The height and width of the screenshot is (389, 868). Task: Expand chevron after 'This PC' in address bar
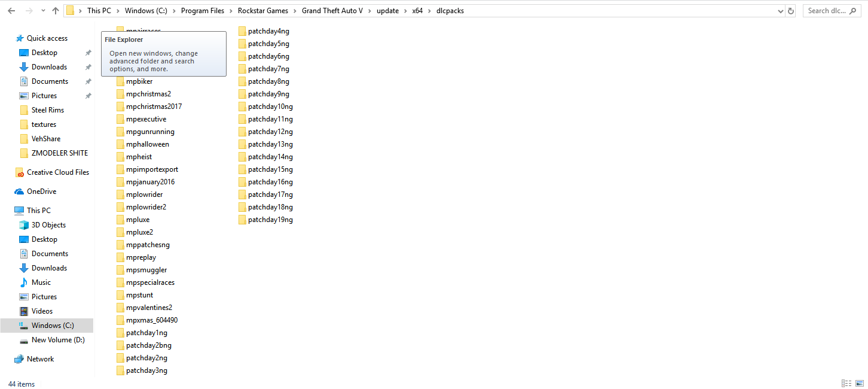[118, 11]
